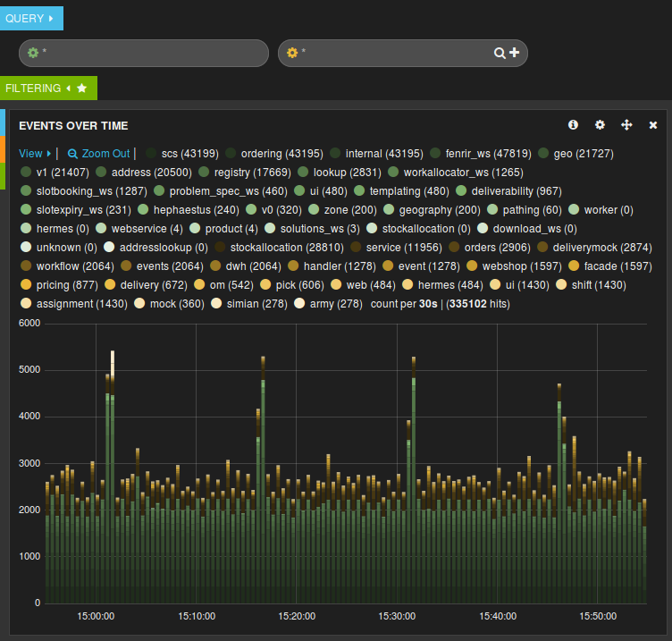Click the address (20500) legend color dot
The height and width of the screenshot is (641, 672).
coord(101,172)
